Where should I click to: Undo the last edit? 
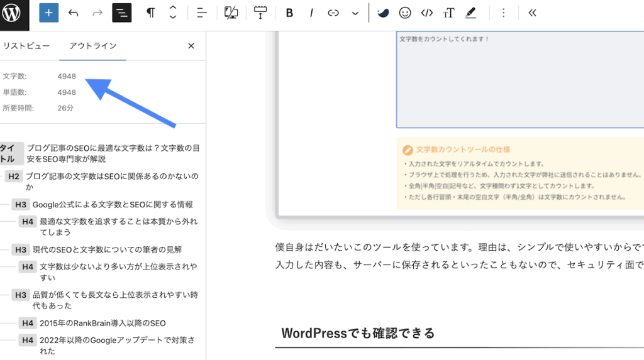[x=74, y=13]
